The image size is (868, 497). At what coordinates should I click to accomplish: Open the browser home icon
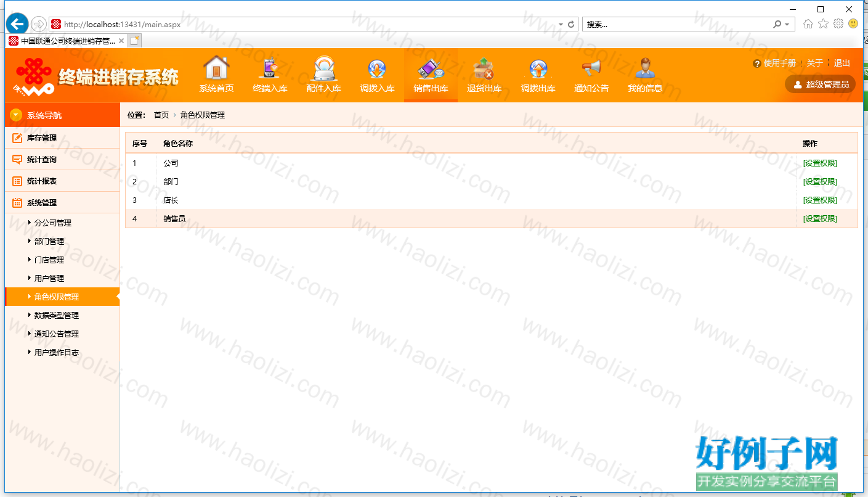click(808, 24)
